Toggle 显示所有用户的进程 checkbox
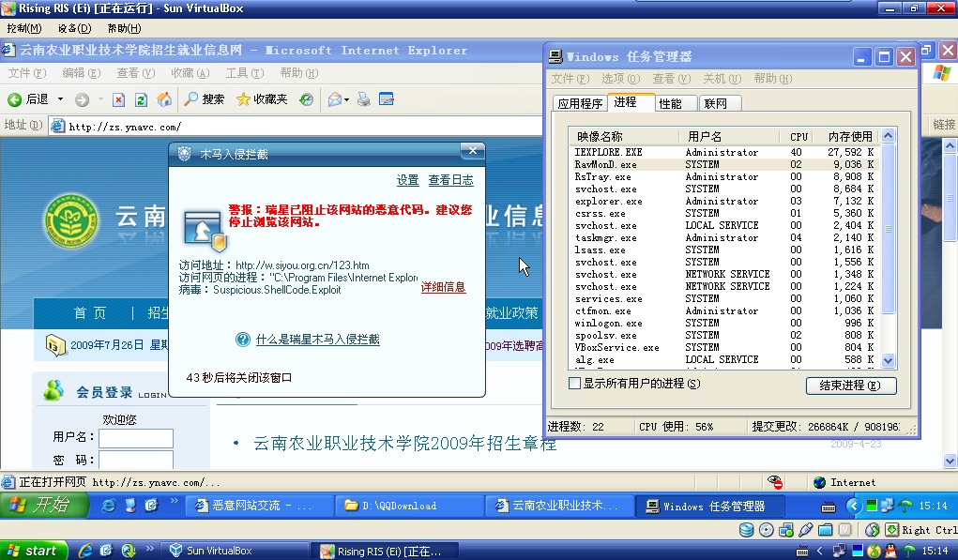Viewport: 958px width, 560px height. click(x=574, y=384)
